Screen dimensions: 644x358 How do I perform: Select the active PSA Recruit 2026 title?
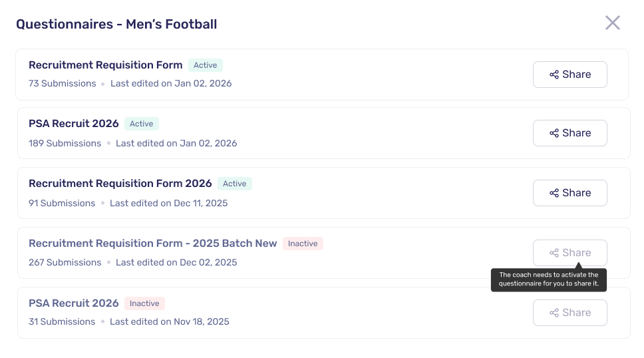coord(74,124)
